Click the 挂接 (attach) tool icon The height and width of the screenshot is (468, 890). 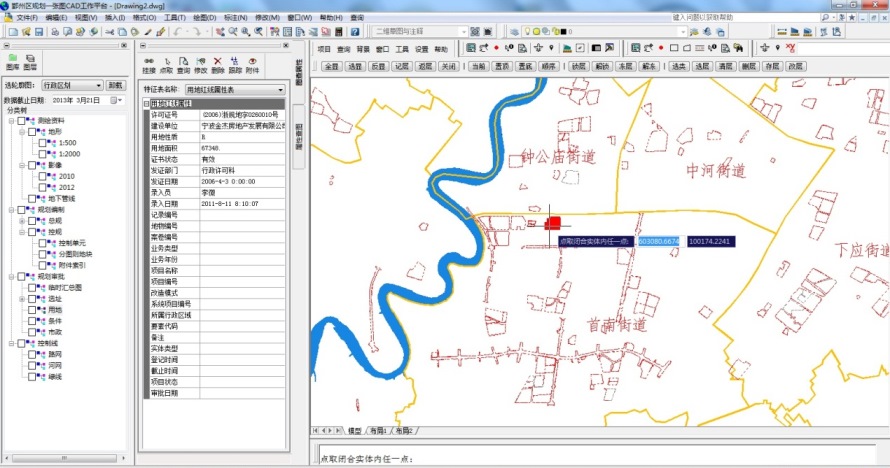[x=149, y=60]
